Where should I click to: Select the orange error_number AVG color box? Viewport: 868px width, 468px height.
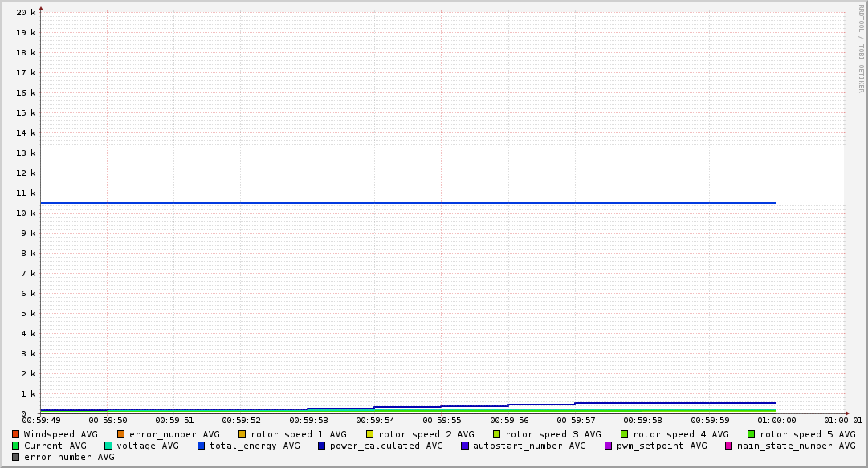click(121, 434)
